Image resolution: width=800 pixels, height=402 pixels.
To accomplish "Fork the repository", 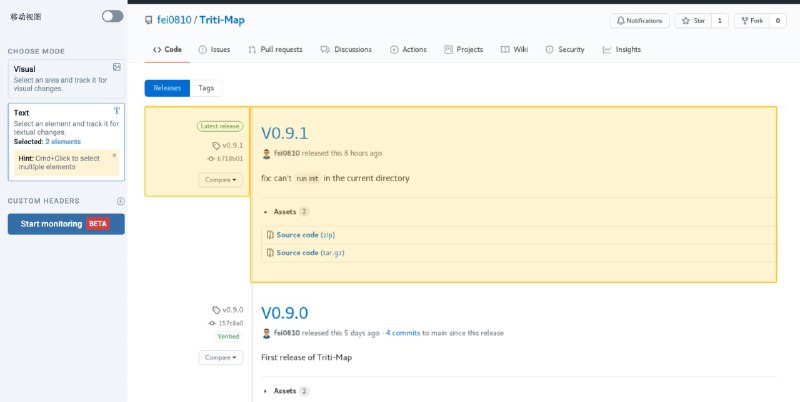I will [x=750, y=20].
